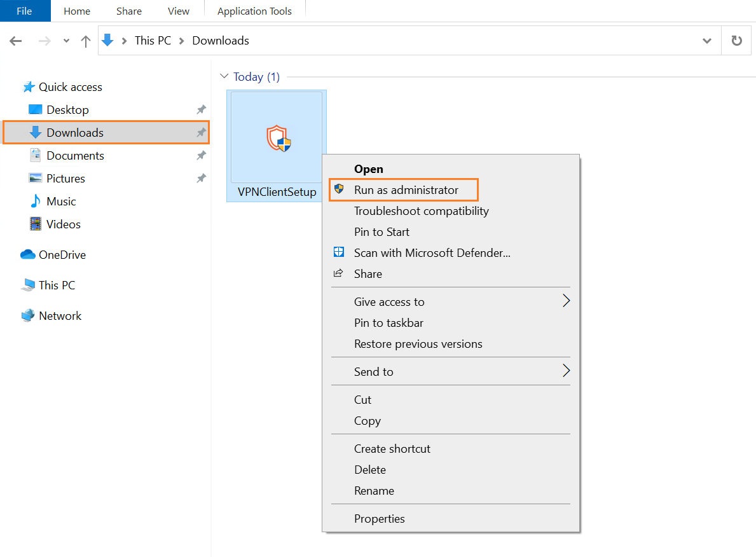Open the Application Tools tab

tap(254, 11)
